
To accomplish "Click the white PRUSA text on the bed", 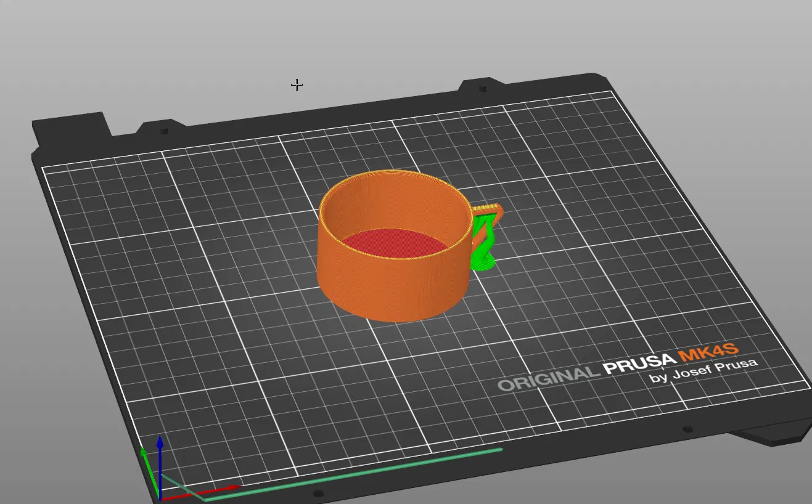I will tap(638, 364).
